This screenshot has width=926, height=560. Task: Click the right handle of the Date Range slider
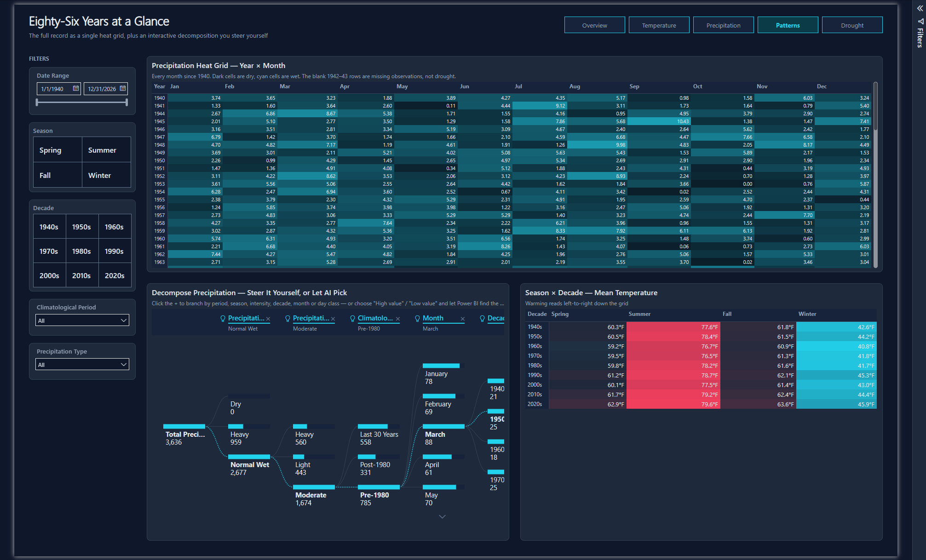pyautogui.click(x=127, y=102)
